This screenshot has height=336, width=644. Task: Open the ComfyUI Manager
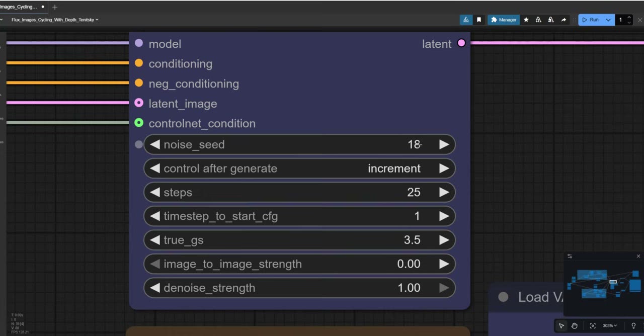point(504,20)
